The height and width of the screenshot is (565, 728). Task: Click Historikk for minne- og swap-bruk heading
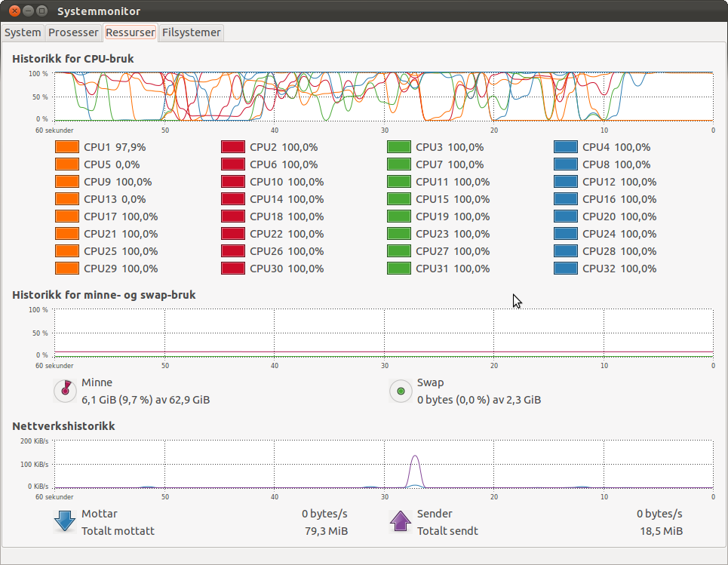(x=104, y=295)
